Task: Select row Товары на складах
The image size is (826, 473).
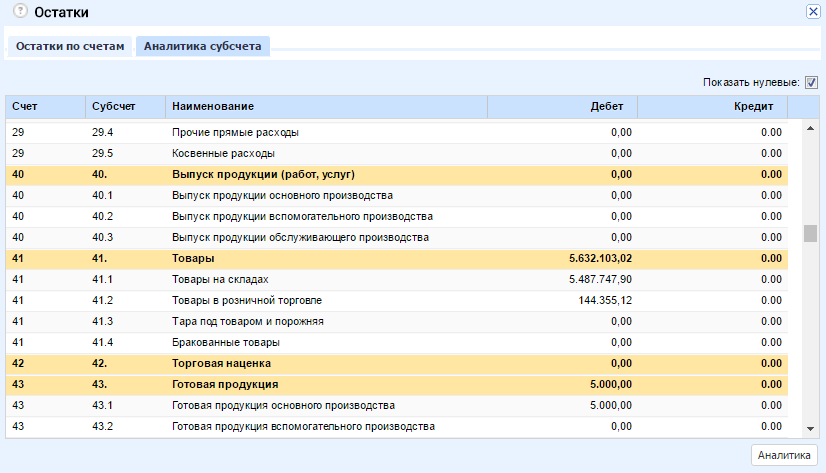Action: point(397,280)
